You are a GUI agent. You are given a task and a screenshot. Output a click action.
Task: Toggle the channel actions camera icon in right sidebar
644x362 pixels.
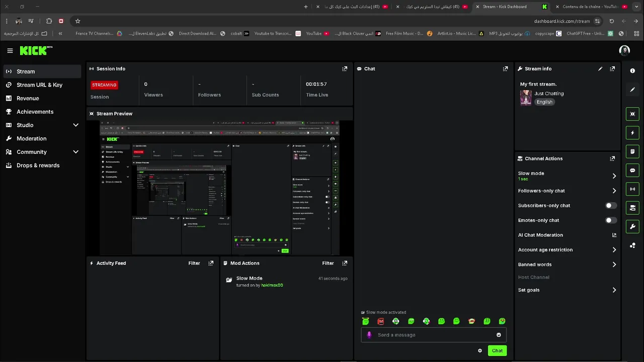pyautogui.click(x=632, y=208)
